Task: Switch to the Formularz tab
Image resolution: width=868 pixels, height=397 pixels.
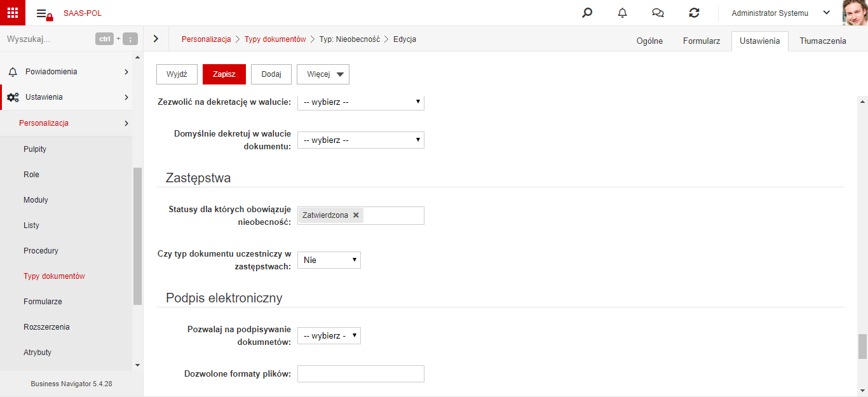Action: tap(702, 41)
